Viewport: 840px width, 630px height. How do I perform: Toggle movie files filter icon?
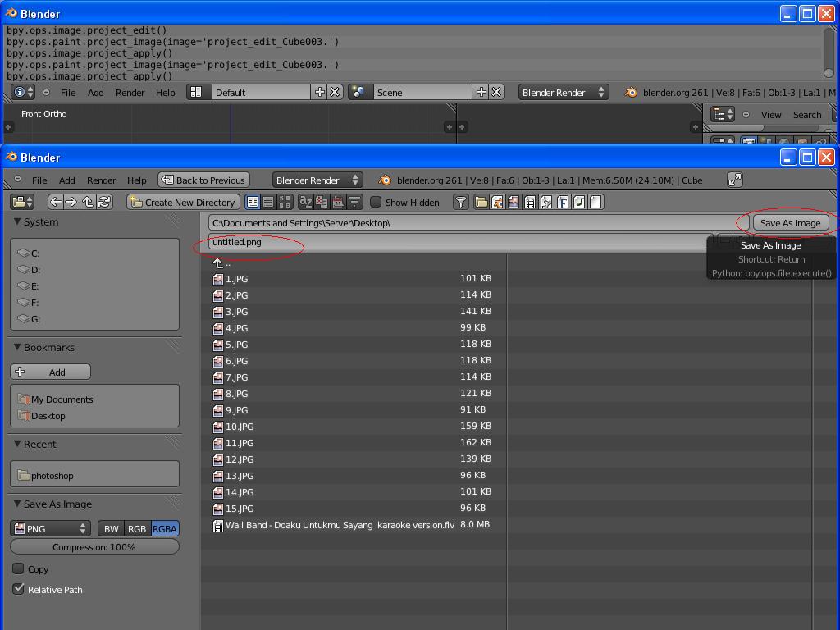(x=530, y=202)
